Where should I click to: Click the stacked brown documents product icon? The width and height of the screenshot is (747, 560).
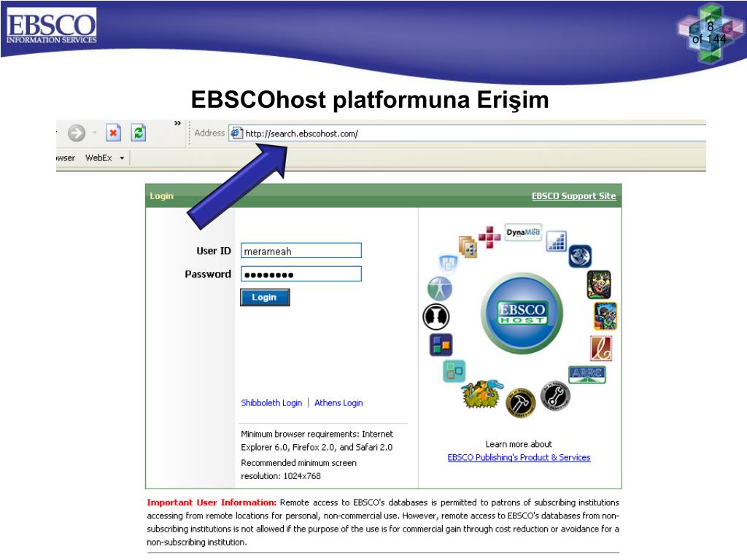[468, 246]
